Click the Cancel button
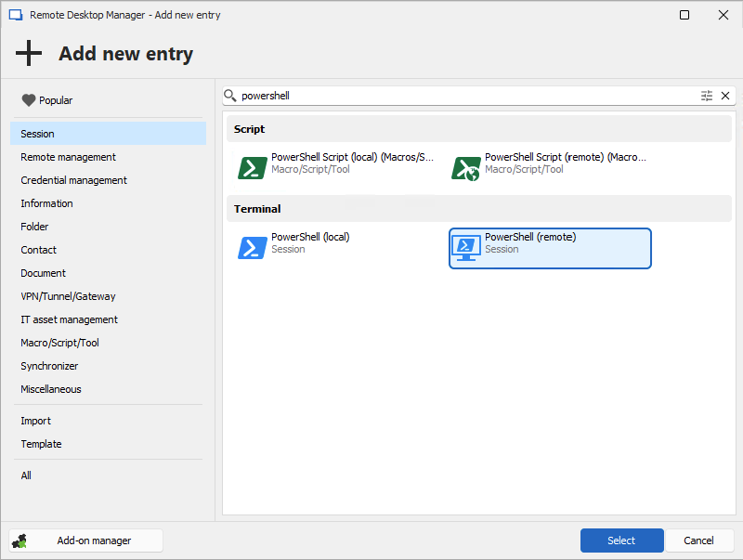This screenshot has width=743, height=560. (x=699, y=540)
